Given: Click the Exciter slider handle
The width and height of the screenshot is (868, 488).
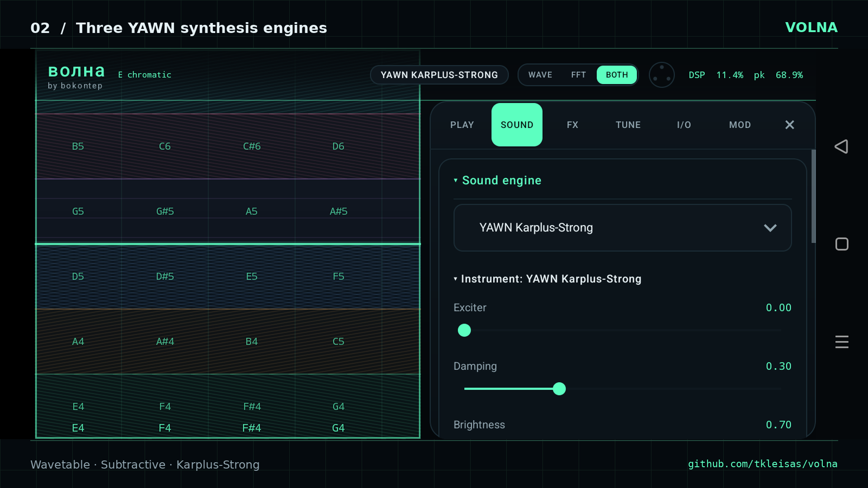Looking at the screenshot, I should tap(464, 330).
